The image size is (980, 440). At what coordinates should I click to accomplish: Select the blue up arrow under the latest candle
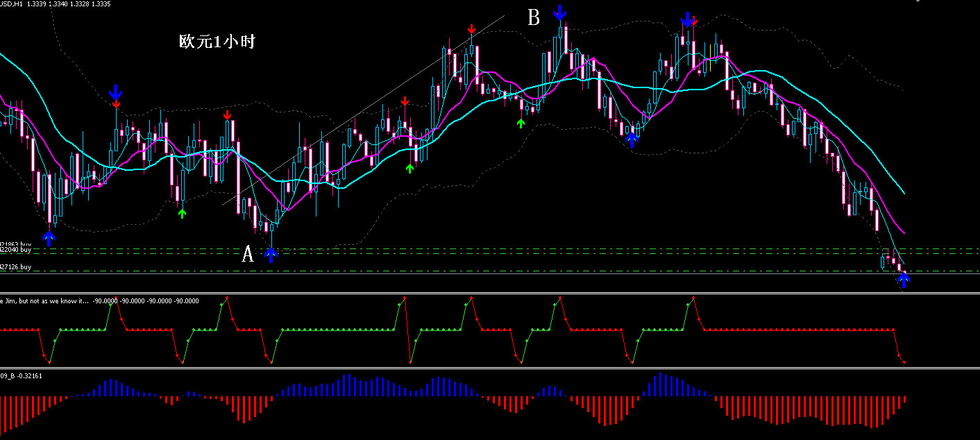pyautogui.click(x=903, y=280)
